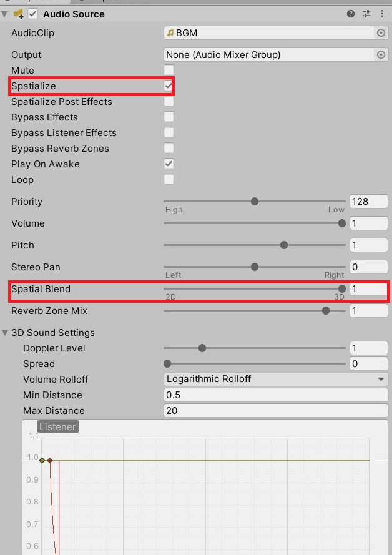Click the Priority slider handle

[x=255, y=202]
